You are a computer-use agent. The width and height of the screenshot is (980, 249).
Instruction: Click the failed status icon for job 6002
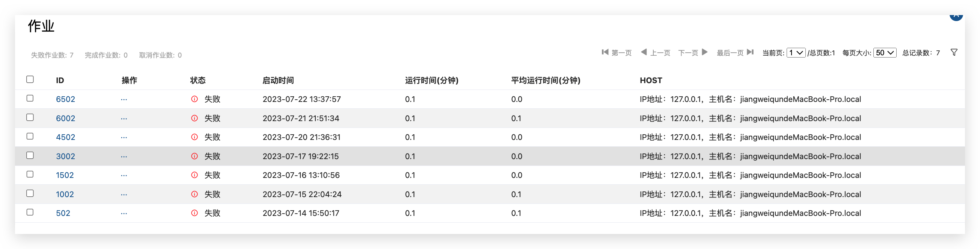[194, 118]
